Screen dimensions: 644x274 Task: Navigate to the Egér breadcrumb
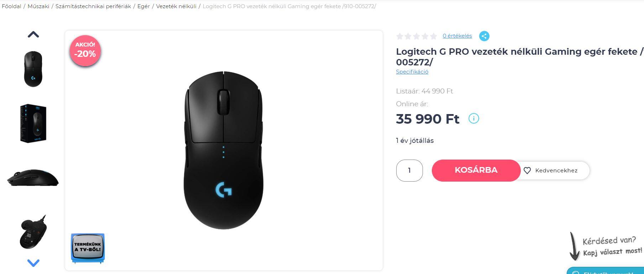click(143, 6)
